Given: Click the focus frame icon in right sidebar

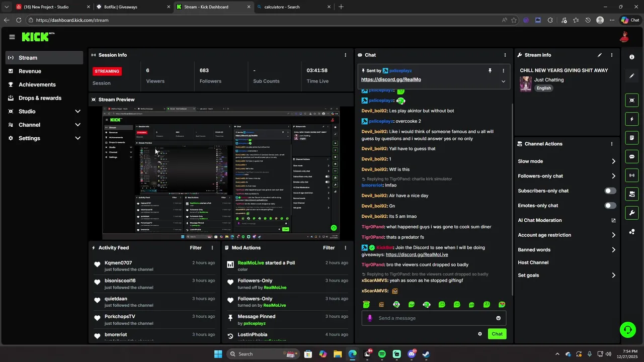Looking at the screenshot, I should click(632, 101).
